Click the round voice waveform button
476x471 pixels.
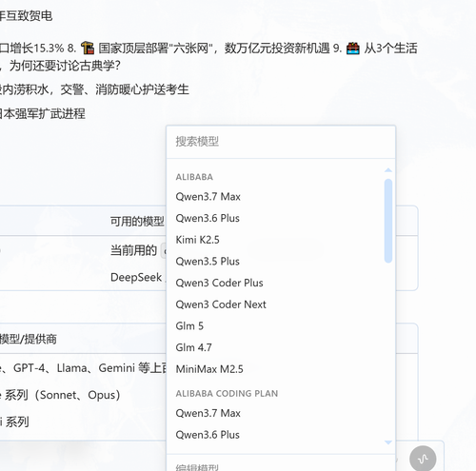pos(423,459)
